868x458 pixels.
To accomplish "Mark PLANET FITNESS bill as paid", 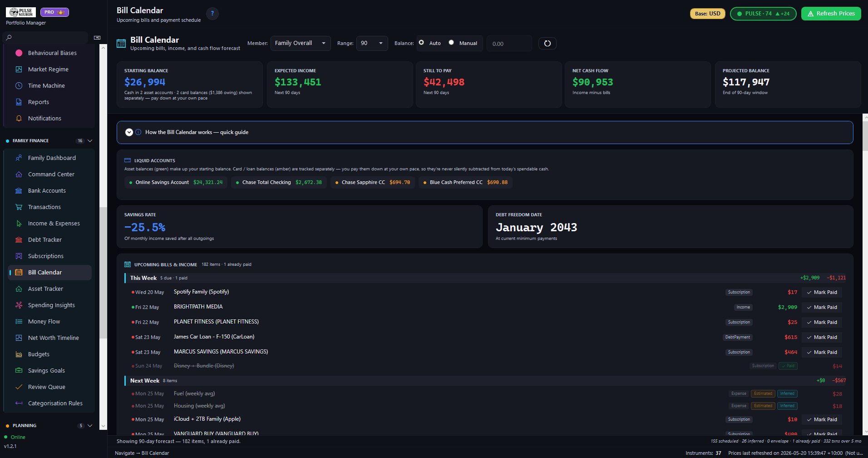I will tap(822, 322).
